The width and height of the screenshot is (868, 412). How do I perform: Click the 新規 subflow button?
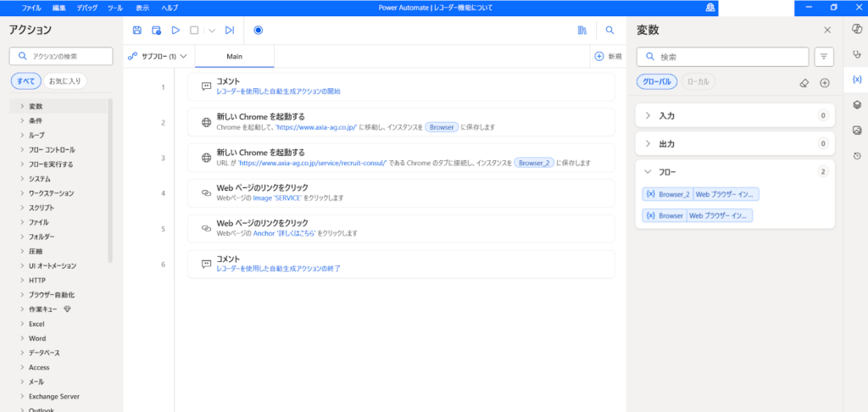[608, 57]
